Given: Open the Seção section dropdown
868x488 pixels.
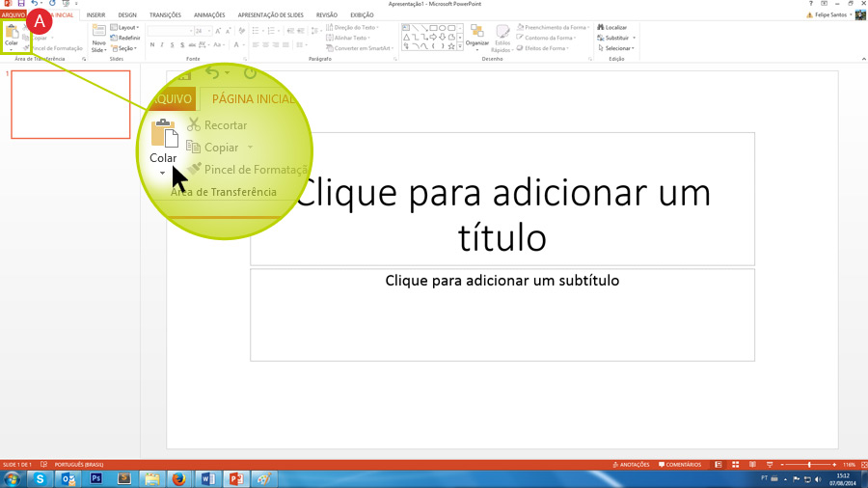Looking at the screenshot, I should pyautogui.click(x=126, y=48).
